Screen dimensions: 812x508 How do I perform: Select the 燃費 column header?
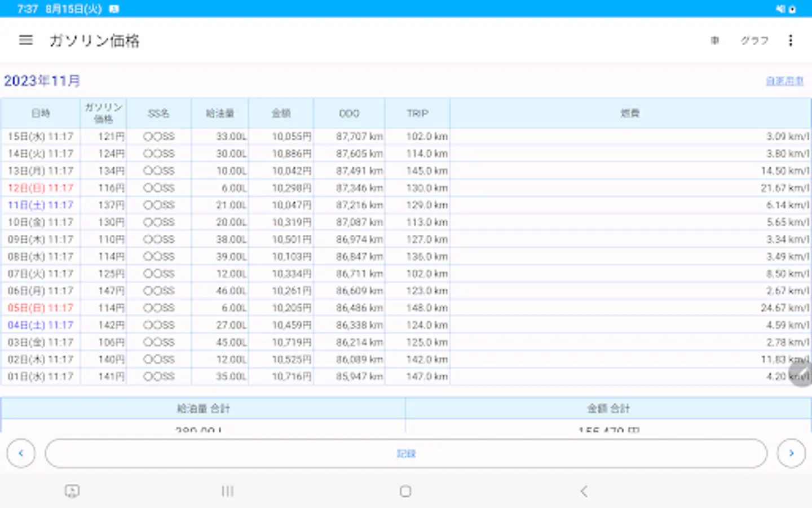(x=630, y=113)
